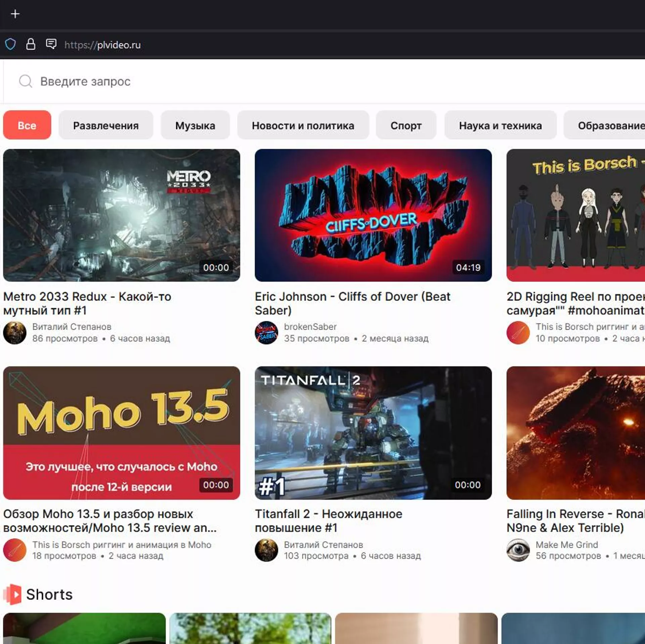Open a new browser tab with plus icon
The width and height of the screenshot is (645, 644).
[15, 14]
